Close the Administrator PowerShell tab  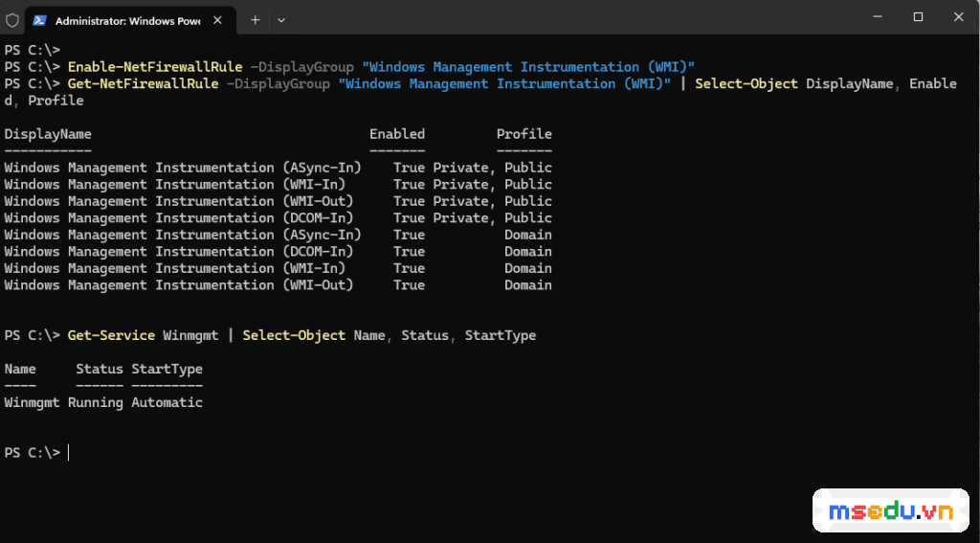click(x=217, y=20)
